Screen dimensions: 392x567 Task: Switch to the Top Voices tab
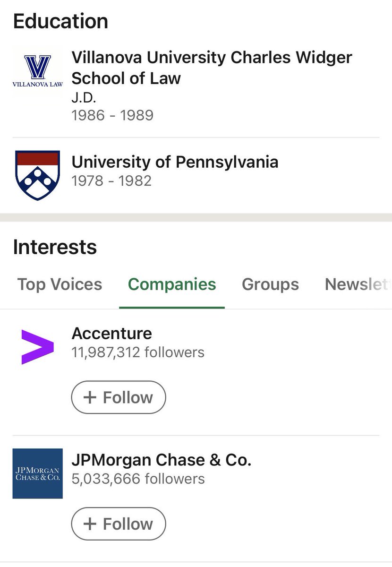pyautogui.click(x=60, y=284)
